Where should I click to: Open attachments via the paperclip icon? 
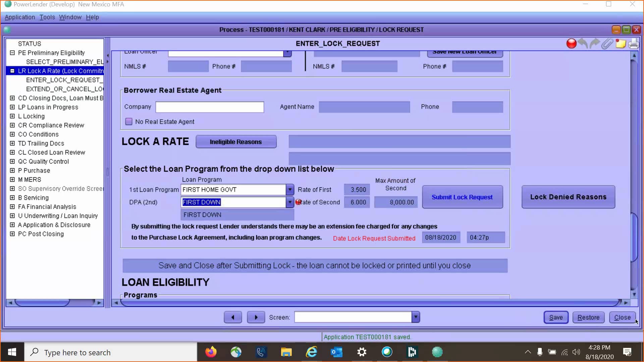(607, 44)
